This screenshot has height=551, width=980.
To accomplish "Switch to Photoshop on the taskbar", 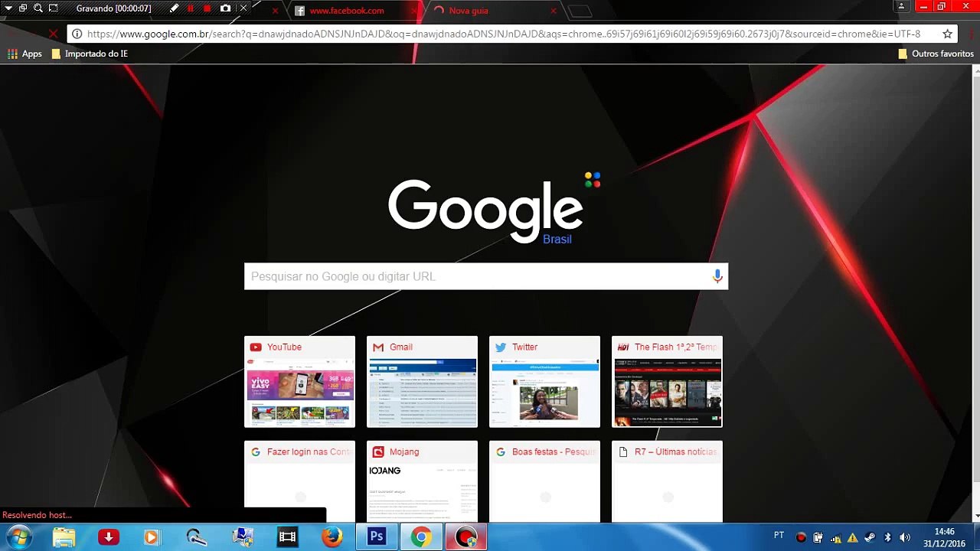I will [377, 537].
